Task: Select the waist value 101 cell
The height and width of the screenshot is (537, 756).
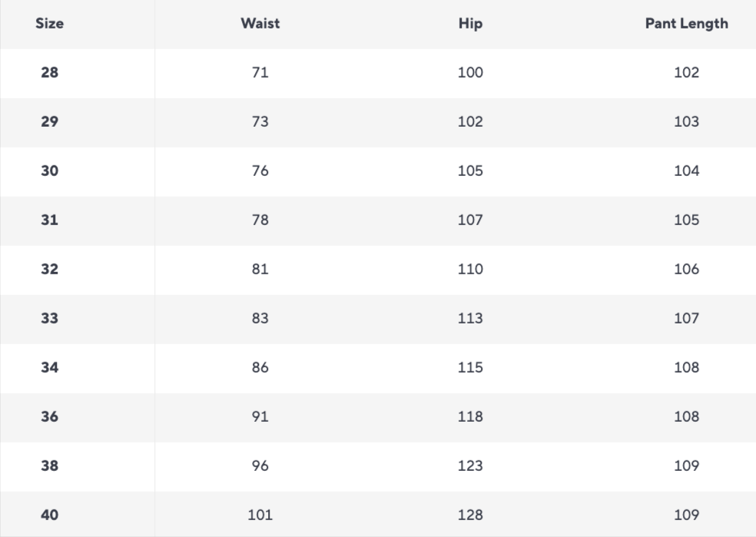Action: (260, 515)
